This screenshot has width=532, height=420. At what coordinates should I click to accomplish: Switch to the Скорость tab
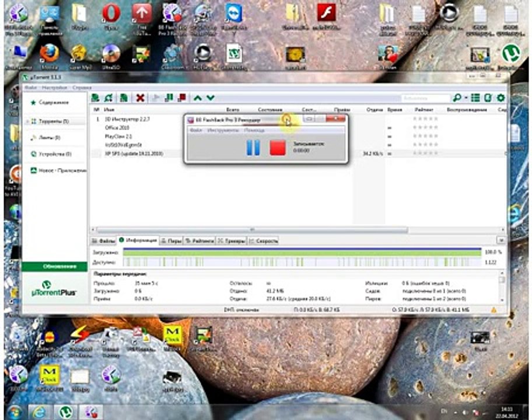coord(263,241)
